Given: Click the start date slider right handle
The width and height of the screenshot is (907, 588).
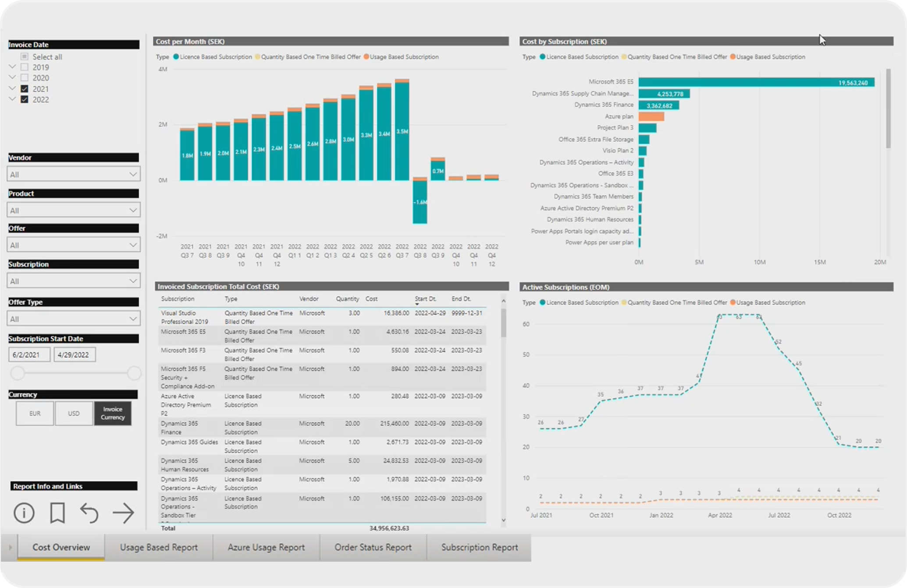Looking at the screenshot, I should click(x=134, y=373).
